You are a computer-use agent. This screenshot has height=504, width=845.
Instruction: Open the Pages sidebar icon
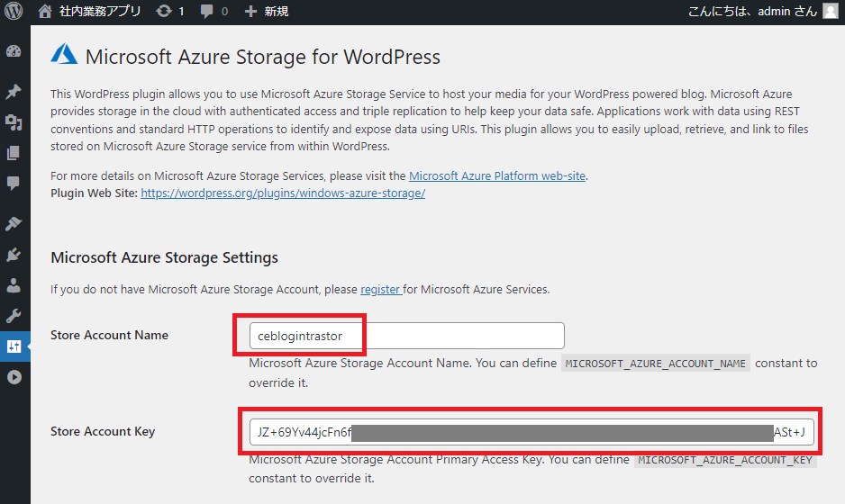(14, 153)
